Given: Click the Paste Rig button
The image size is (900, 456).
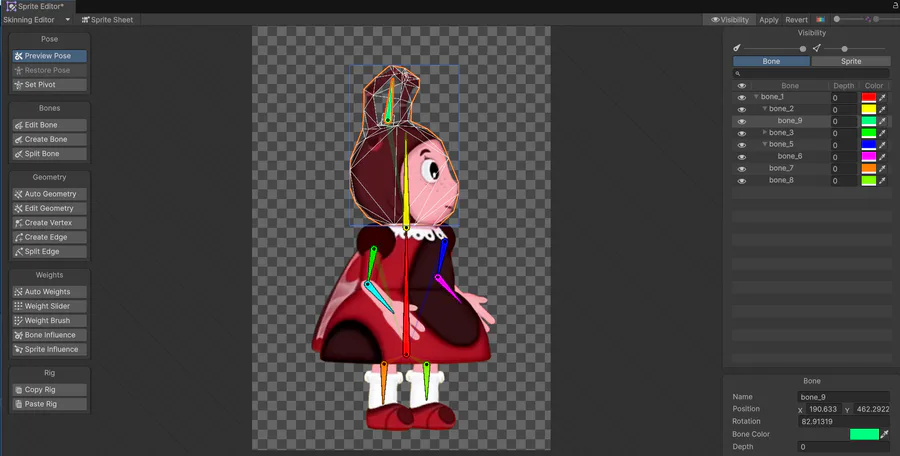Looking at the screenshot, I should (x=49, y=404).
